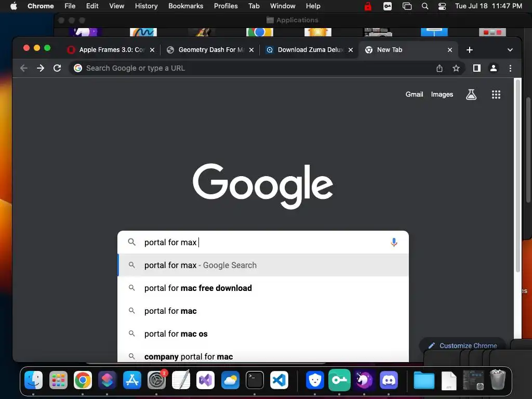The height and width of the screenshot is (399, 532).
Task: Open the Edit menu
Action: (92, 6)
